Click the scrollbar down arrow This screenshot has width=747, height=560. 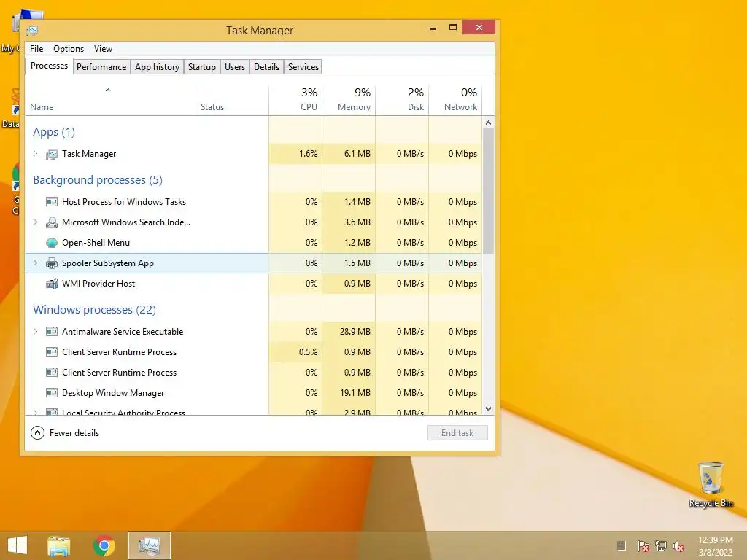click(488, 408)
